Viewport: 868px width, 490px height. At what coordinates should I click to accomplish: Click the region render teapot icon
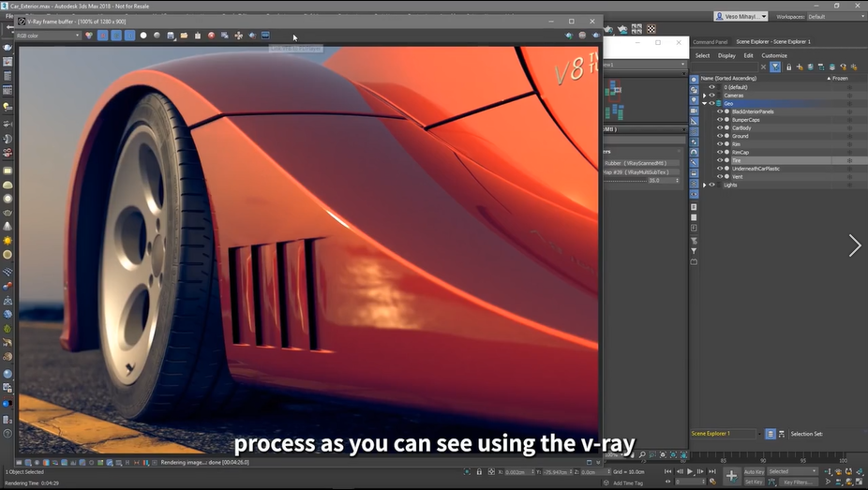tap(252, 36)
